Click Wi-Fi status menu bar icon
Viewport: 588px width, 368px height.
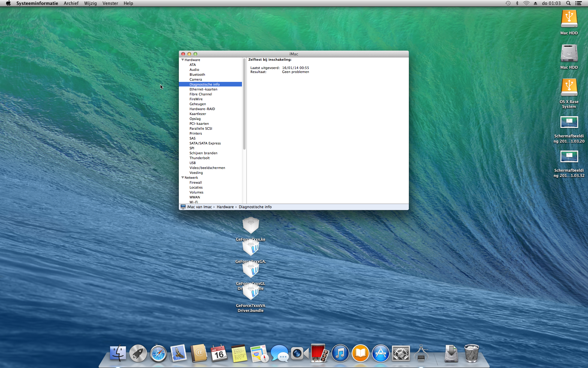[526, 3]
